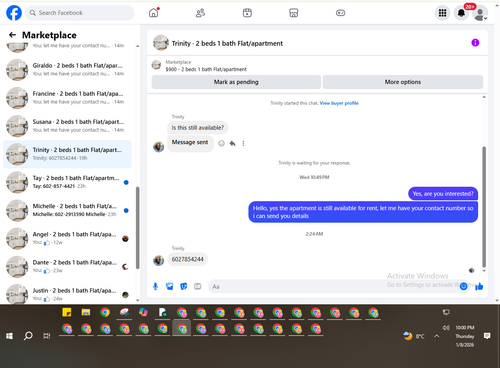Open the Windows Start menu
The width and height of the screenshot is (500, 368).
pos(9,336)
